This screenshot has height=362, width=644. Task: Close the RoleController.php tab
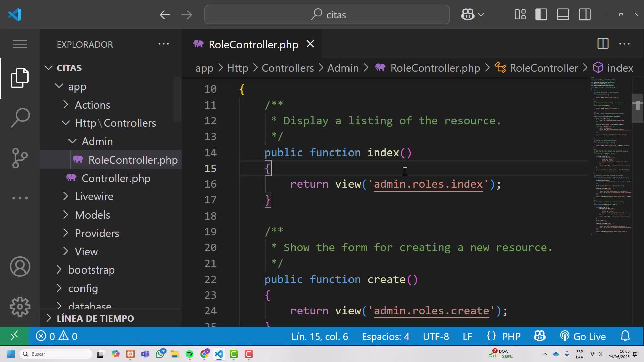click(x=310, y=44)
